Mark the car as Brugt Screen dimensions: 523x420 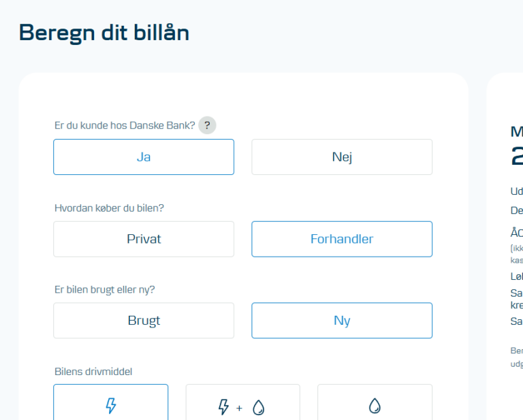click(x=144, y=321)
